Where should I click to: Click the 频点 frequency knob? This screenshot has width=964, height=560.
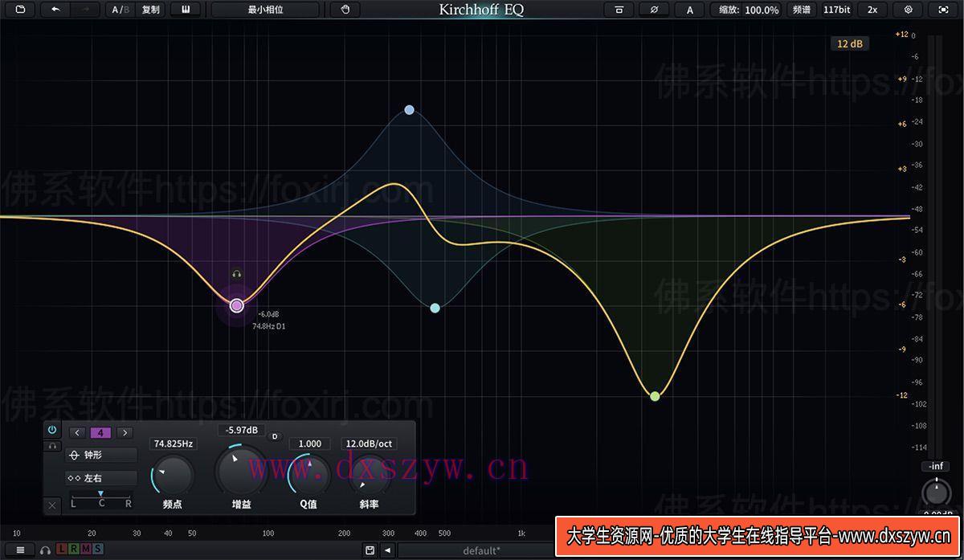click(173, 476)
